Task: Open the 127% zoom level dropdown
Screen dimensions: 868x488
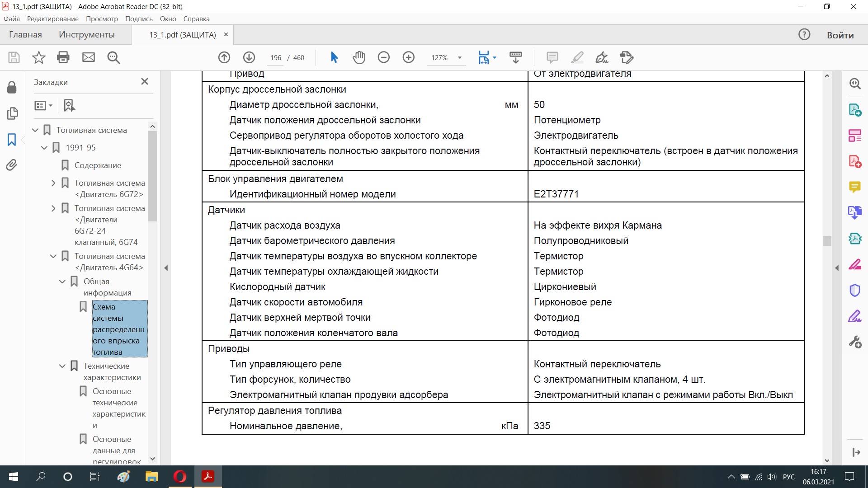Action: (460, 58)
